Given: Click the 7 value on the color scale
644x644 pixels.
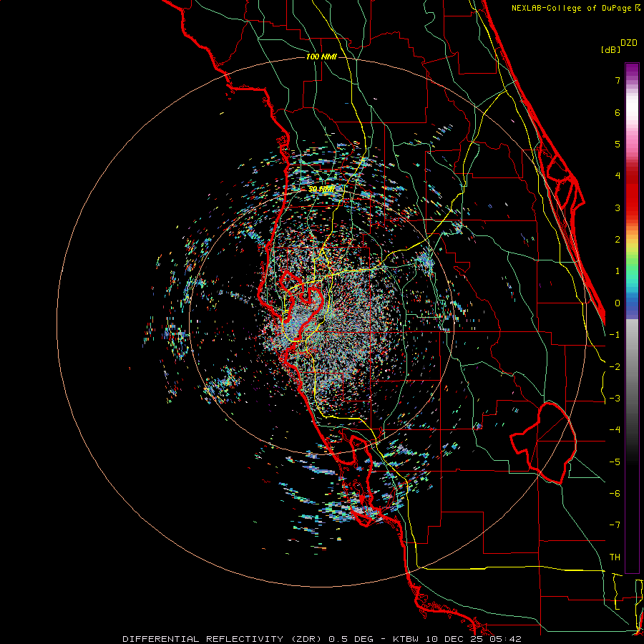Looking at the screenshot, I should click(618, 80).
